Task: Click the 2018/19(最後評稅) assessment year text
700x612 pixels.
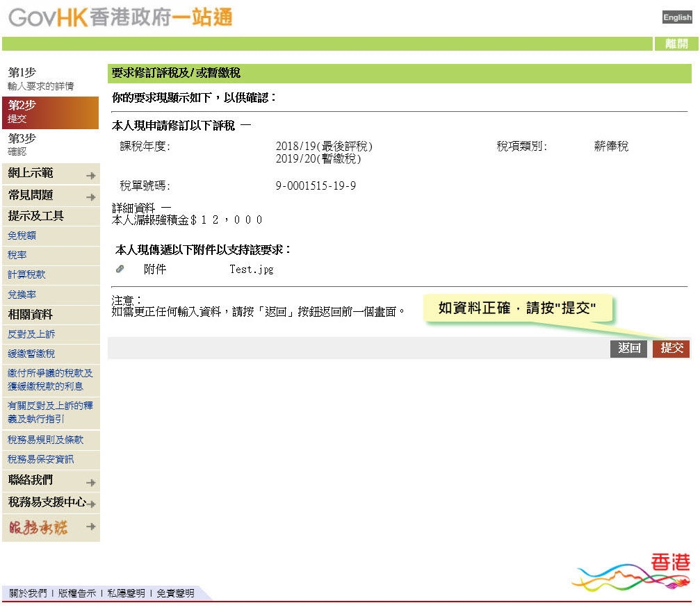Action: [324, 146]
